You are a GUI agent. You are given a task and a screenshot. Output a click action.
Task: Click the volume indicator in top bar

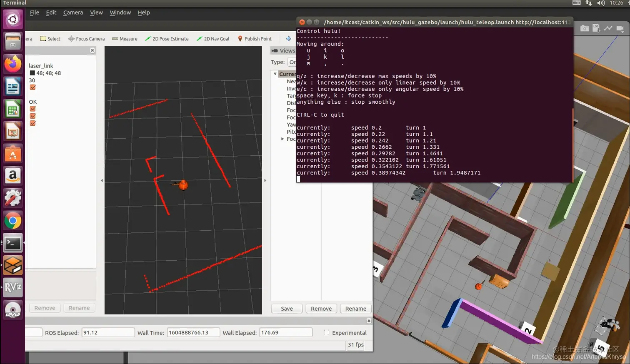[600, 3]
